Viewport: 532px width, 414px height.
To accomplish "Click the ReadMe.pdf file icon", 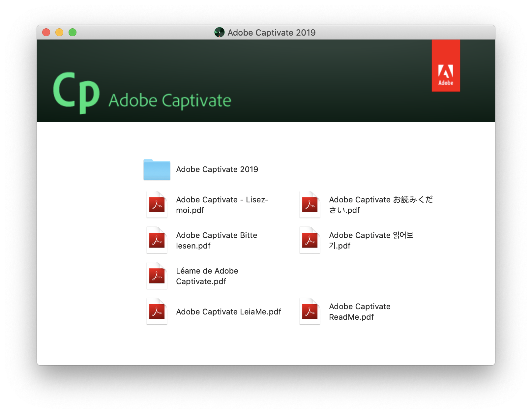I will (x=310, y=311).
